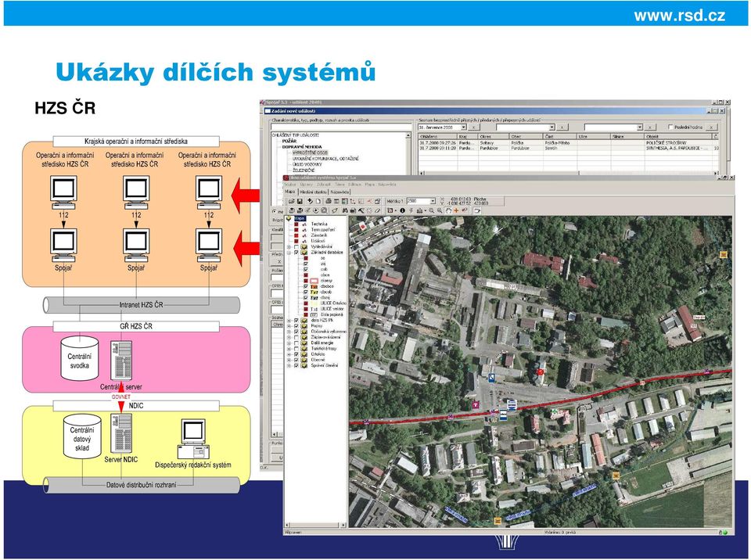The width and height of the screenshot is (751, 560).
Task: Click the yellow dbcob text symbol swatch
Action: (314, 293)
